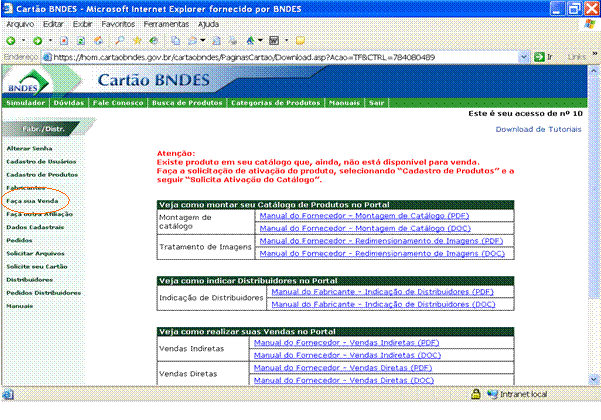Click the scrollbar up arrow

coord(593,71)
